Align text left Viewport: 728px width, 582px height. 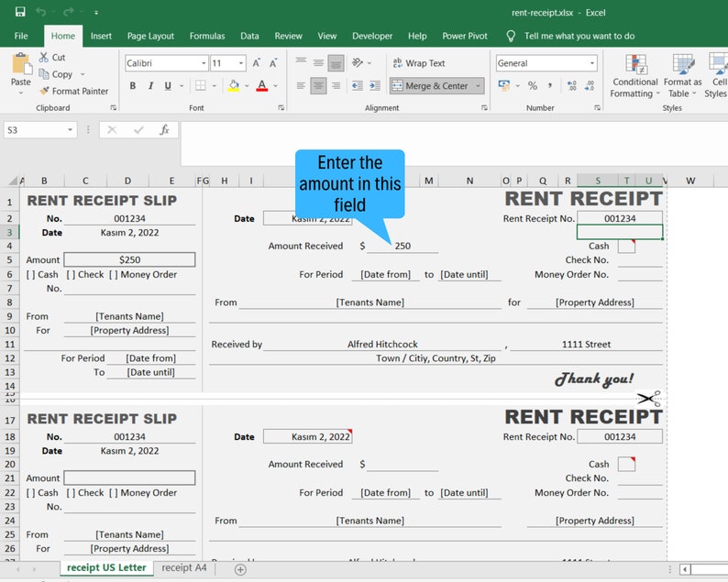pos(301,85)
